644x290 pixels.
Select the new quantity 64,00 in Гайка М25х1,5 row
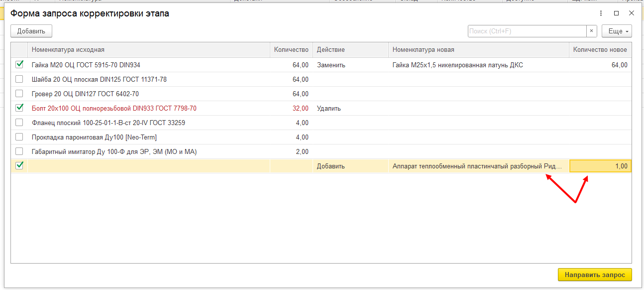(x=600, y=65)
